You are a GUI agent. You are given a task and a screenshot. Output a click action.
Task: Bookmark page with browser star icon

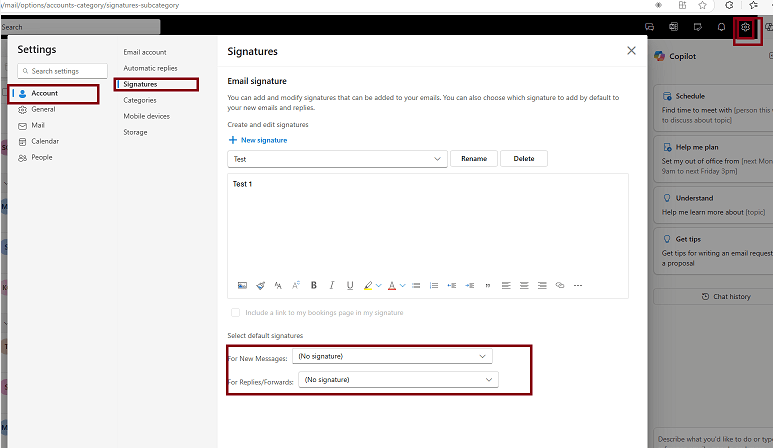point(703,5)
